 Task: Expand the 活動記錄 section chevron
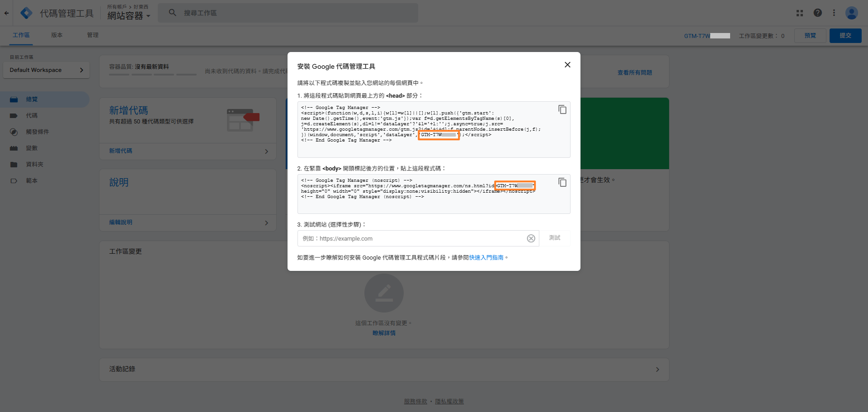(657, 369)
